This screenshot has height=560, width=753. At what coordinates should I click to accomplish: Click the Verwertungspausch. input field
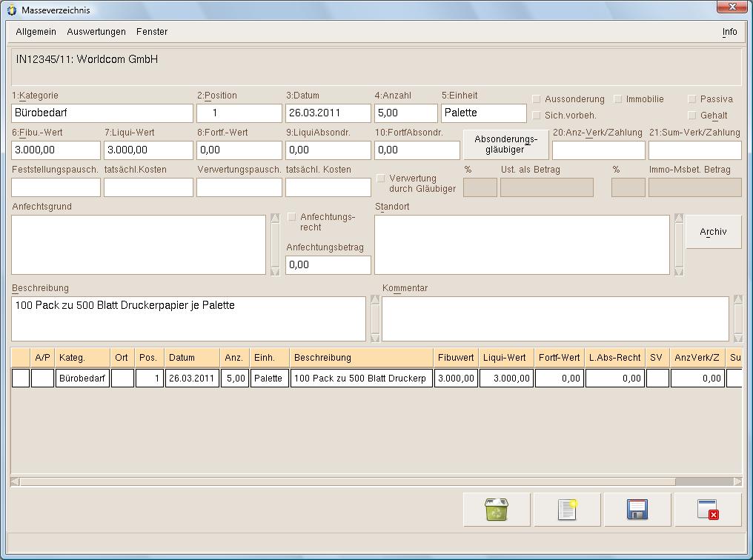[x=239, y=187]
